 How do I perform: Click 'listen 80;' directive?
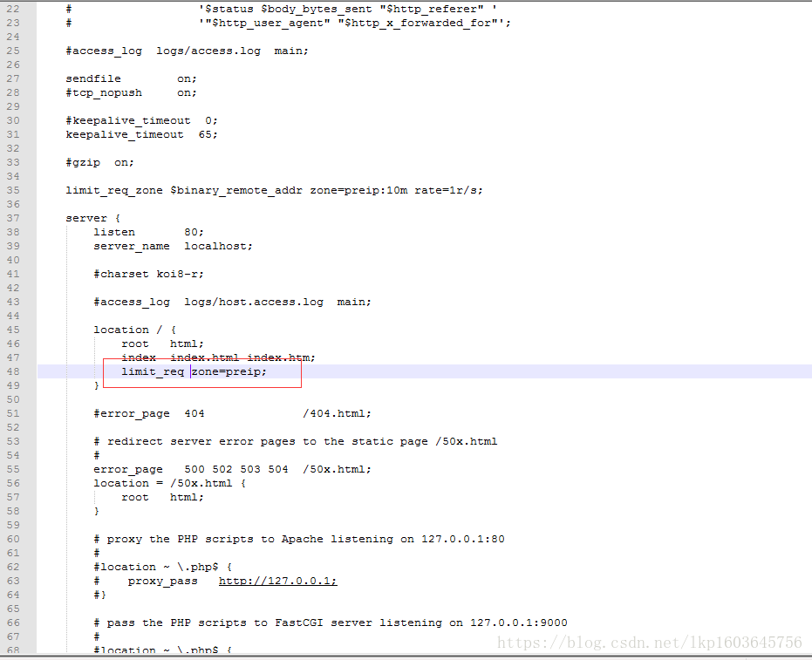point(148,232)
